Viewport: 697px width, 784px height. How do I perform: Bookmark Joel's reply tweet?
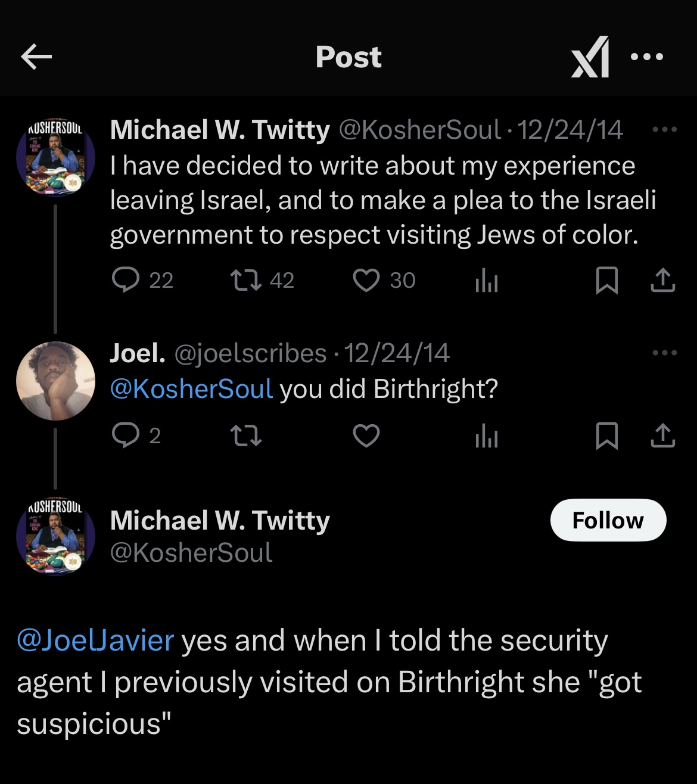[x=606, y=436]
